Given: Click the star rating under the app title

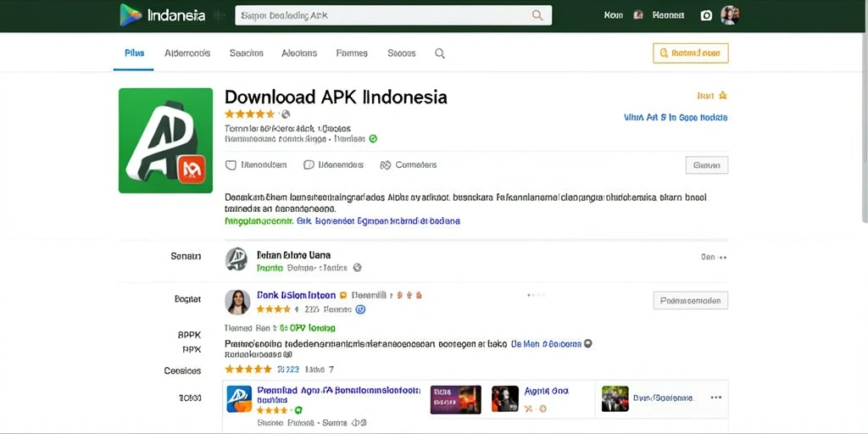Looking at the screenshot, I should click(250, 114).
